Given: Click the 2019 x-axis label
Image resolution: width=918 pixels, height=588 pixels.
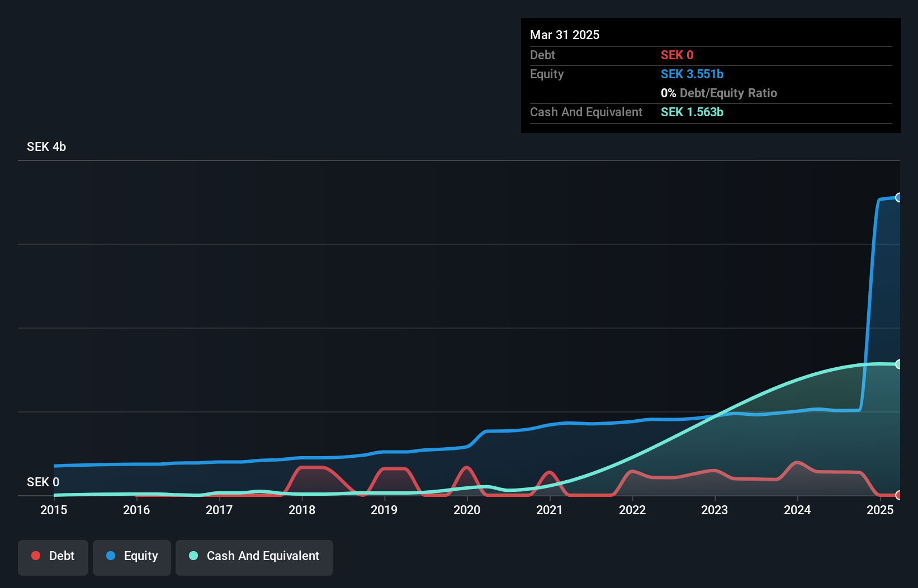Looking at the screenshot, I should [x=384, y=510].
